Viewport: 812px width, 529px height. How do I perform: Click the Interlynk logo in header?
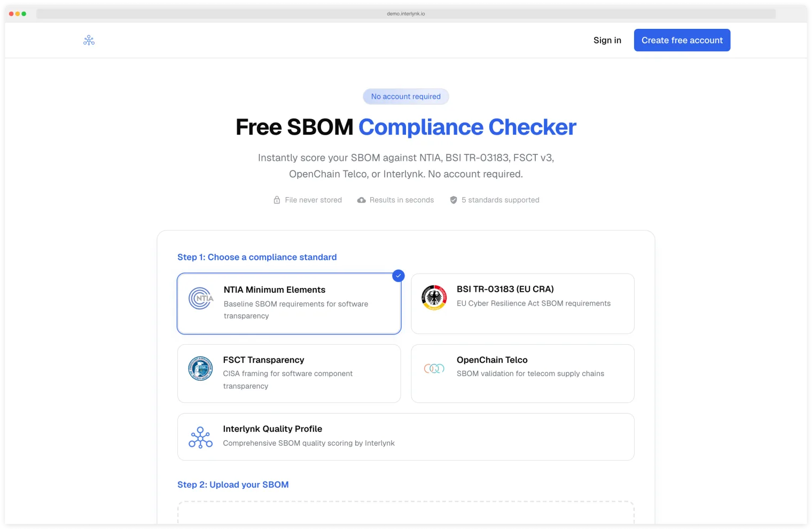pos(89,40)
